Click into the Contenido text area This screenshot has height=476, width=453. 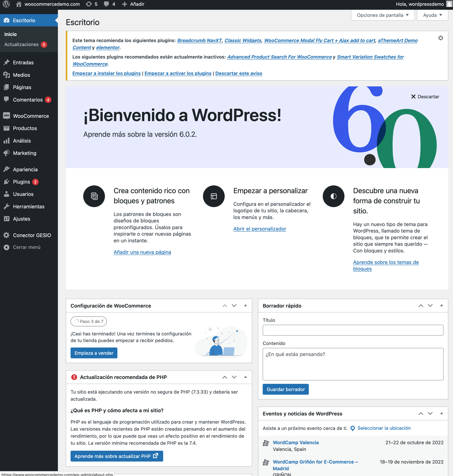(x=353, y=364)
